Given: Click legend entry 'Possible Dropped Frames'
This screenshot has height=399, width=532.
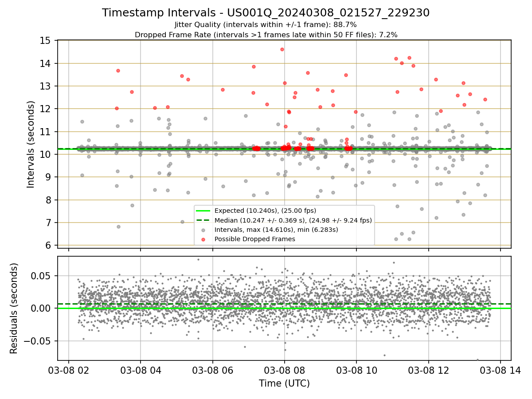Looking at the screenshot, I should coord(254,239).
